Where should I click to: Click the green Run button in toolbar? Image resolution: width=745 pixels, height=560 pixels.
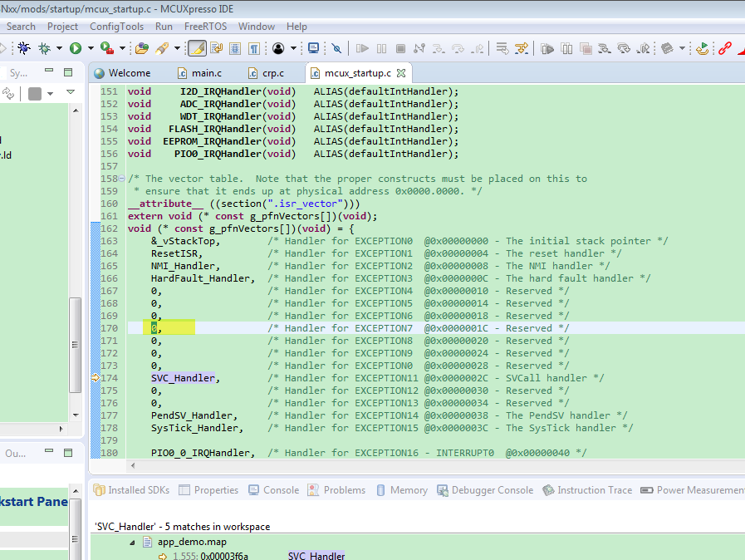pos(76,48)
